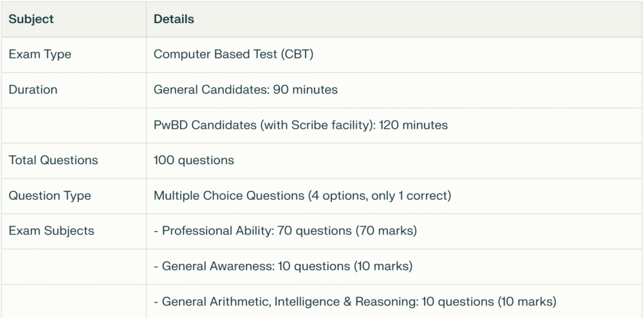Viewport: 644px width, 318px height.
Task: Click Computer Based Test (CBT) cell
Action: click(233, 54)
